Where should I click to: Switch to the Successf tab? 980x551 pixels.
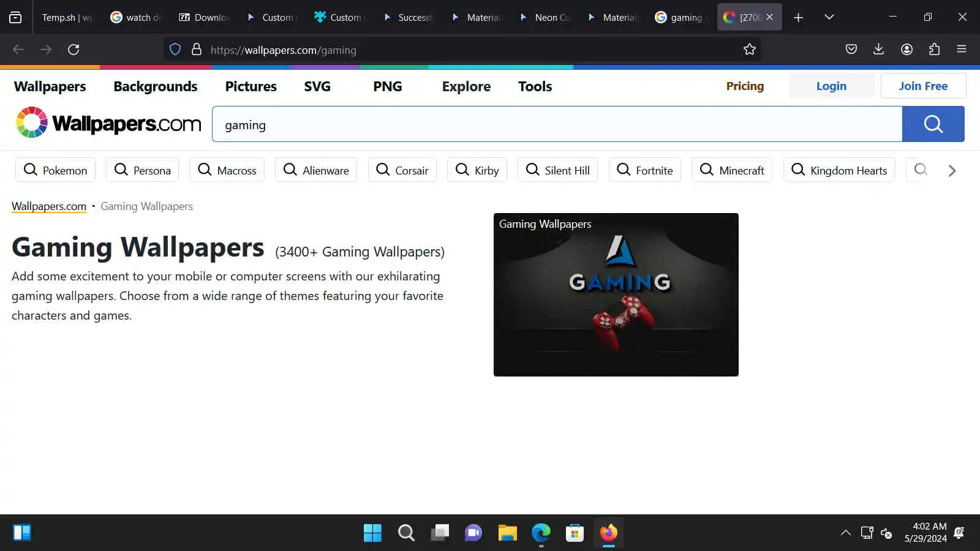tap(409, 17)
